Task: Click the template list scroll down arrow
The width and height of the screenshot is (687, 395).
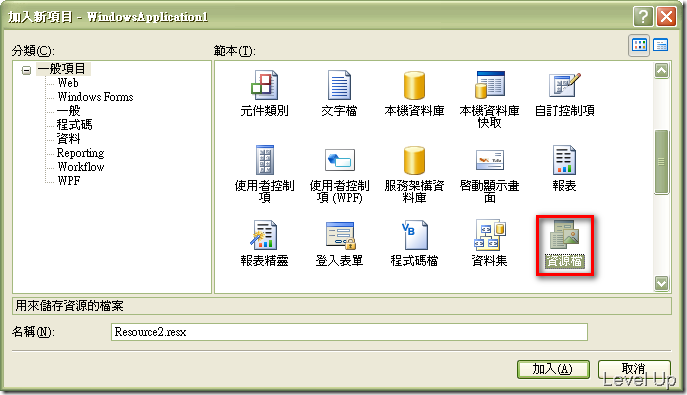Action: 661,283
